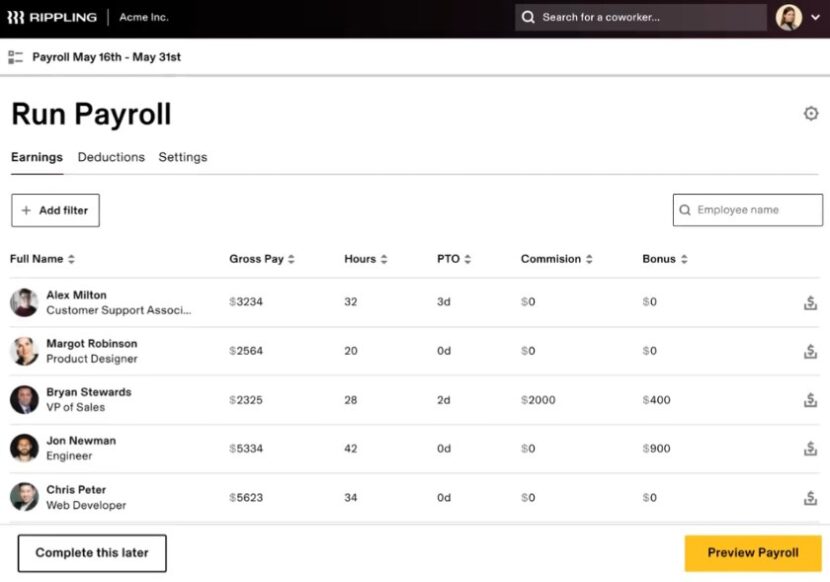830x582 pixels.
Task: Expand the user profile menu chevron
Action: (x=815, y=18)
